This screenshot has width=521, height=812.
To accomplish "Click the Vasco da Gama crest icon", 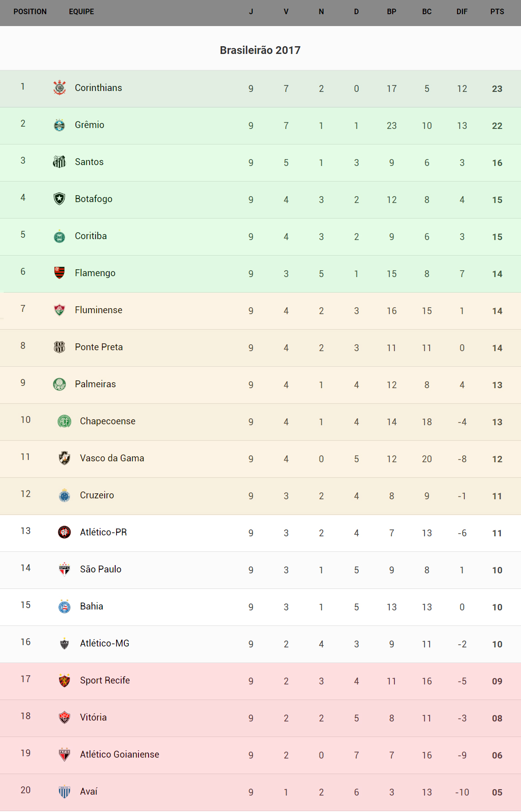I will 64,458.
